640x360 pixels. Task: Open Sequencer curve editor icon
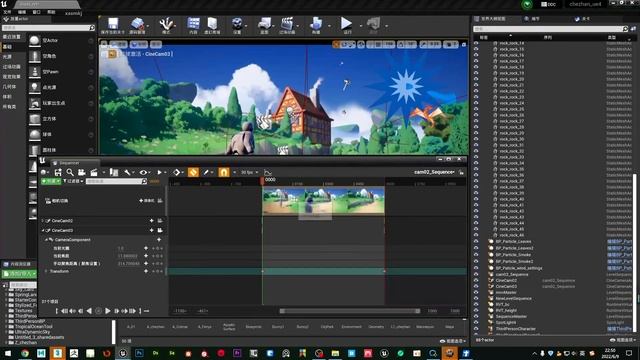268,173
